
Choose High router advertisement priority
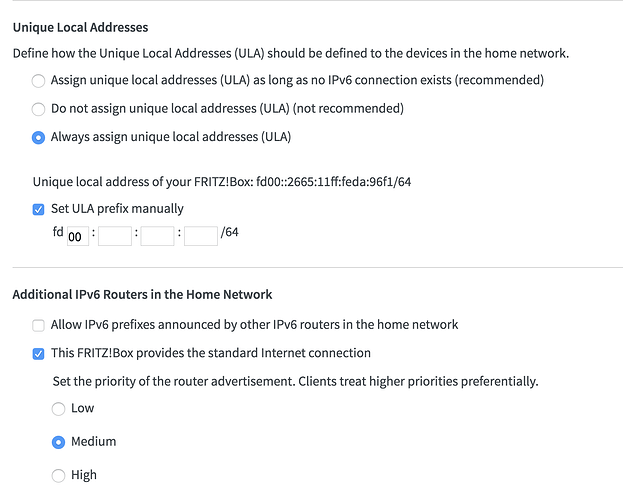(59, 475)
